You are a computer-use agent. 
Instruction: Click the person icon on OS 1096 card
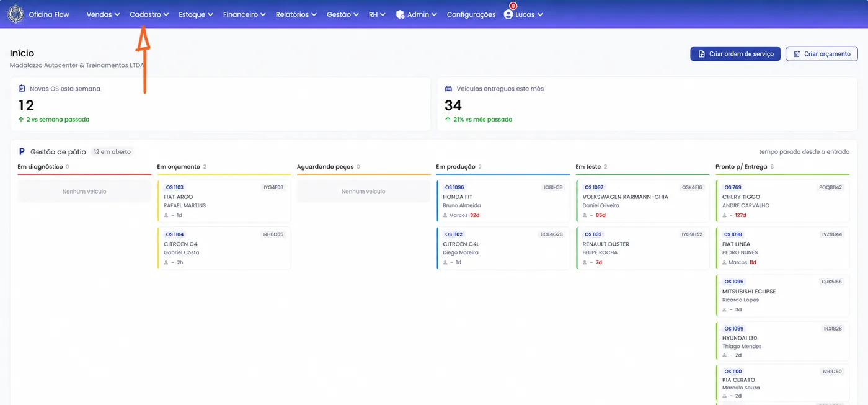pyautogui.click(x=445, y=215)
